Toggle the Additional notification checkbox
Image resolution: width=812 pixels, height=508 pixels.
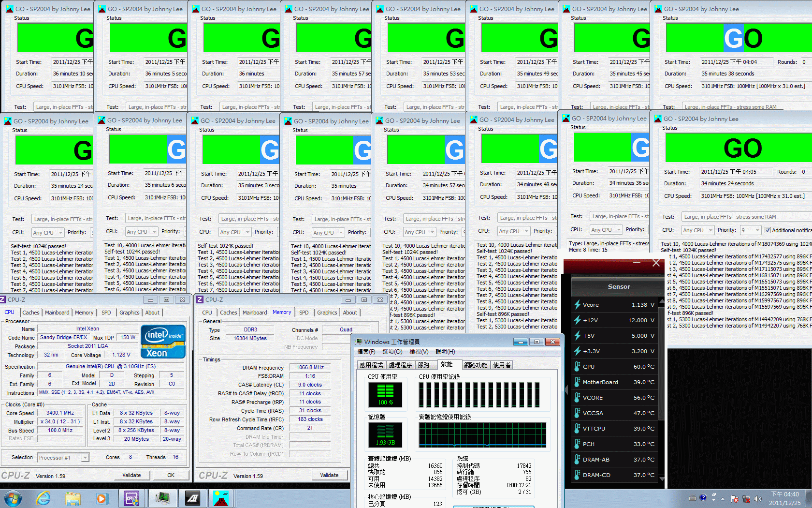pos(768,230)
